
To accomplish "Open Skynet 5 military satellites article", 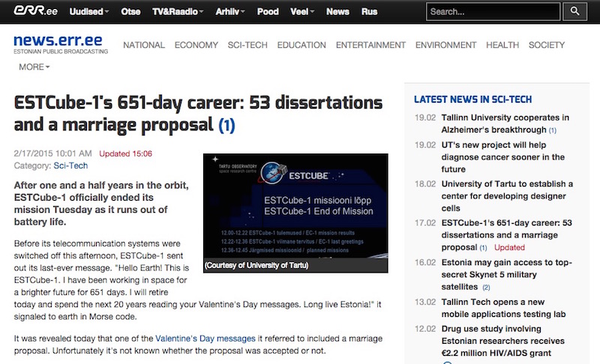I will coord(507,274).
